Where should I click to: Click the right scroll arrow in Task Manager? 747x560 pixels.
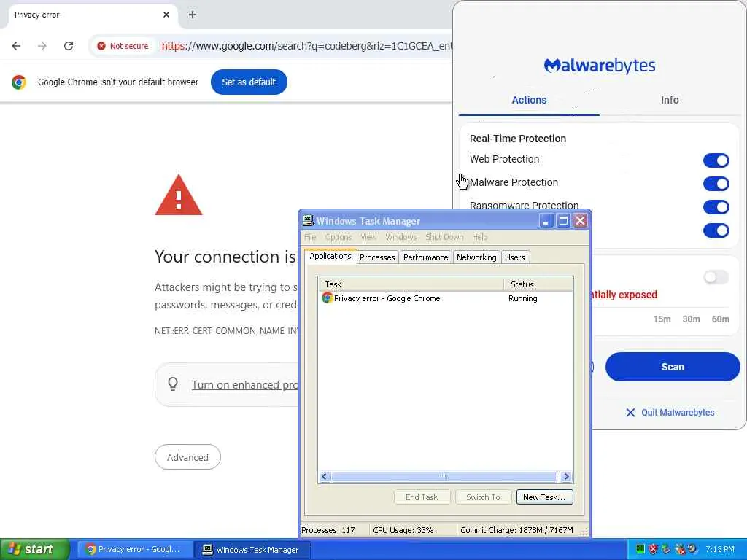pos(566,476)
